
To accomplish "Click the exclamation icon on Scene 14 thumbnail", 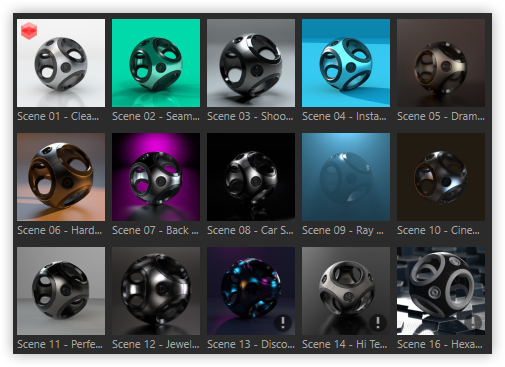I will 378,322.
